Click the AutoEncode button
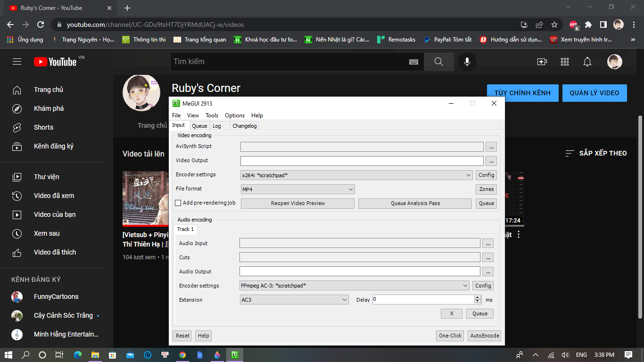This screenshot has width=644, height=362. [484, 335]
